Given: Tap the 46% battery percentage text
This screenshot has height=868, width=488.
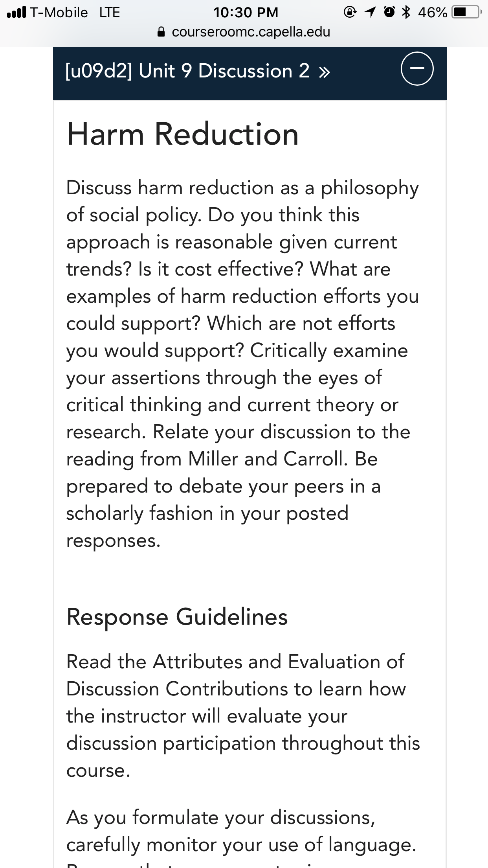Looking at the screenshot, I should (x=433, y=13).
